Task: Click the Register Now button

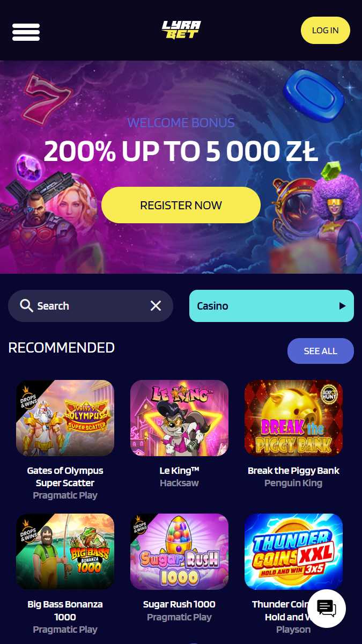Action: 181,205
